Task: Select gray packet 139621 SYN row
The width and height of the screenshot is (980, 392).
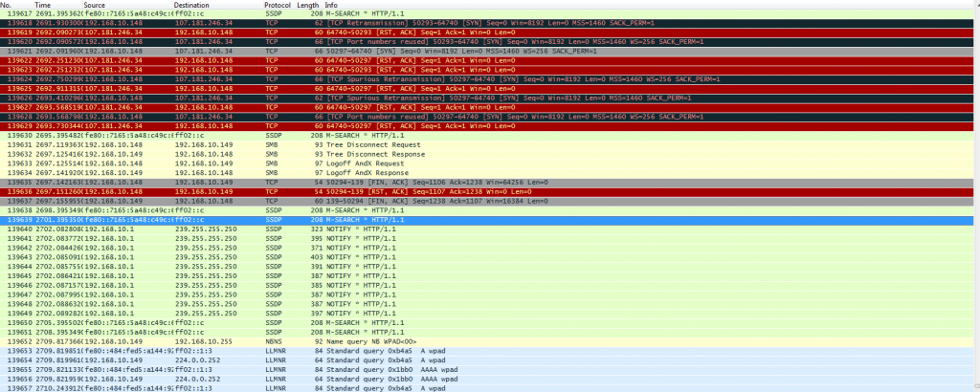Action: pos(383,52)
